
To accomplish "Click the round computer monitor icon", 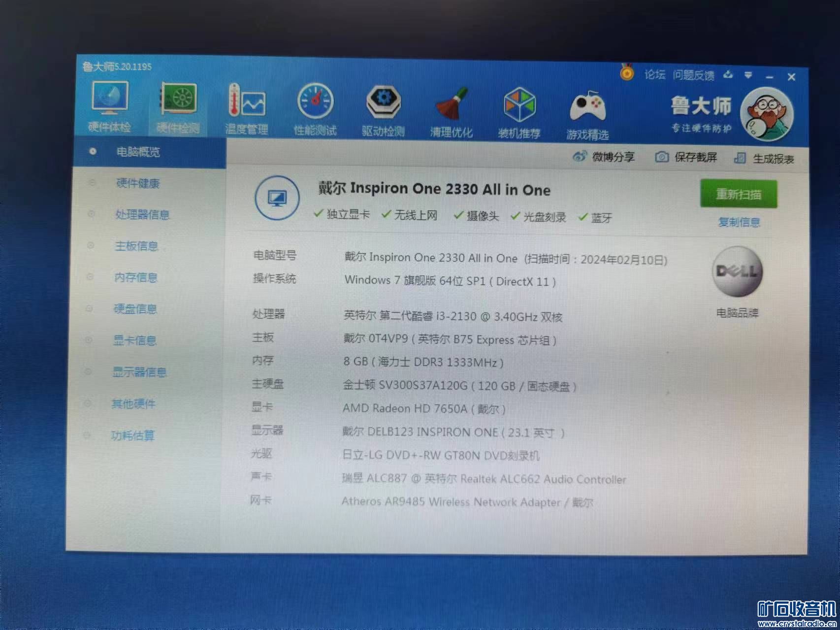I will pos(277,198).
